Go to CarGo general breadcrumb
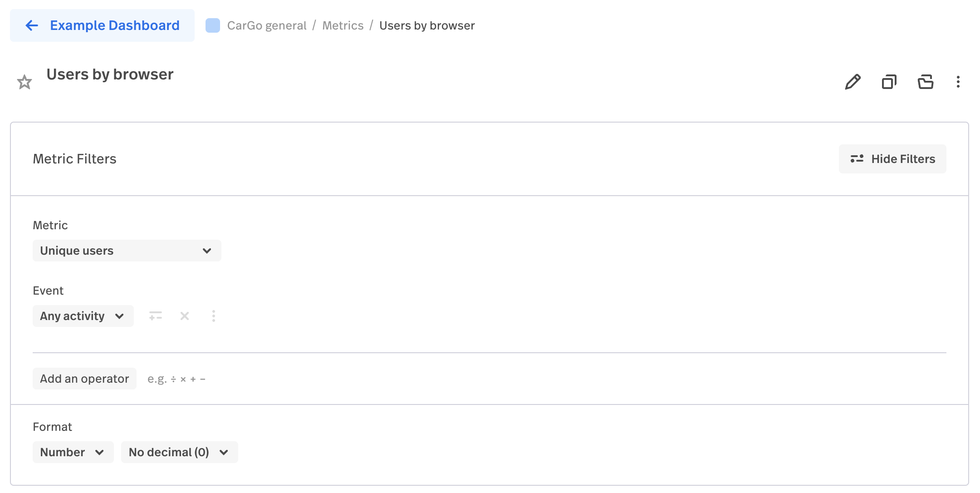Viewport: 980px width, 493px height. tap(267, 25)
